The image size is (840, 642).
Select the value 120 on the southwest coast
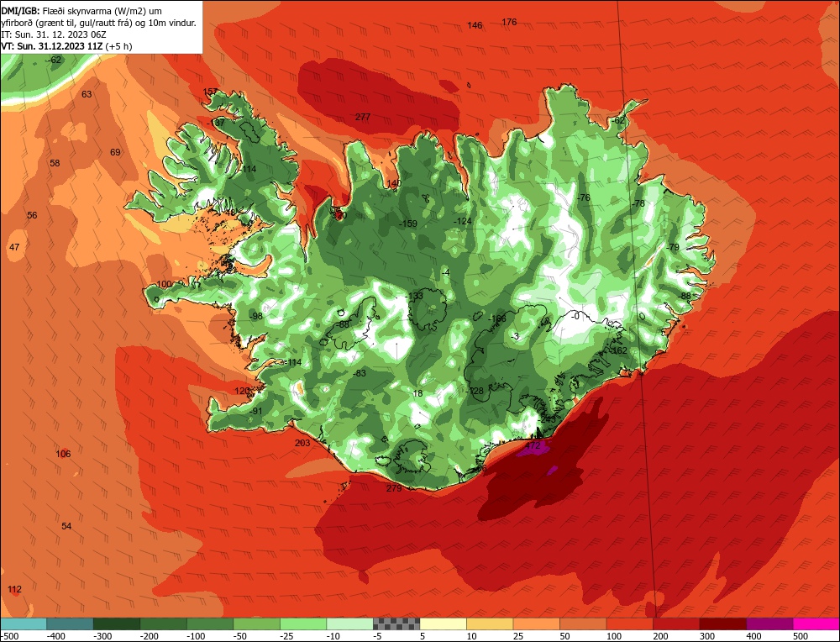pos(242,391)
